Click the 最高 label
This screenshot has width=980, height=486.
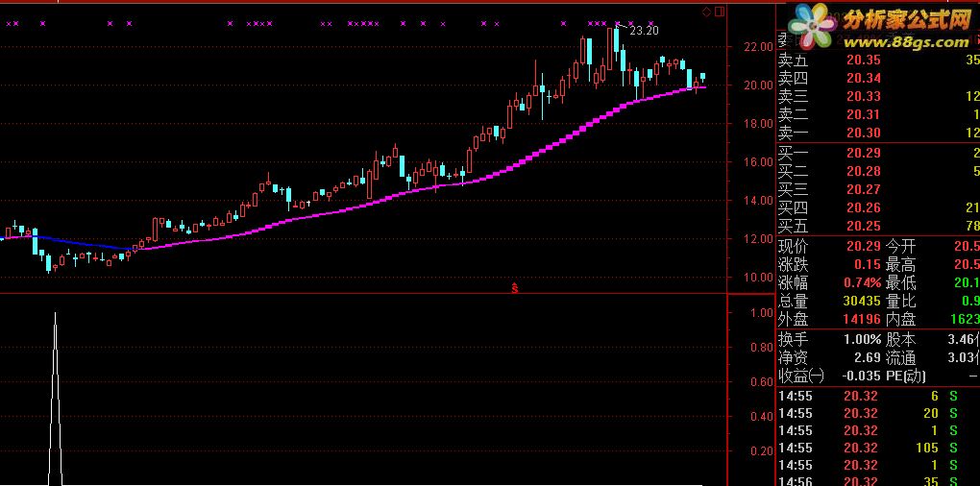pyautogui.click(x=900, y=264)
